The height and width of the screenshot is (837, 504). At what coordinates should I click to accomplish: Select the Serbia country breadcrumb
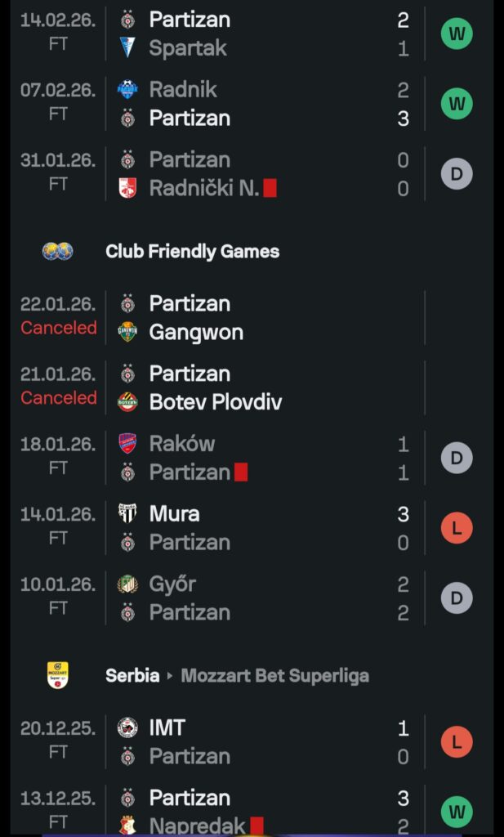click(132, 676)
